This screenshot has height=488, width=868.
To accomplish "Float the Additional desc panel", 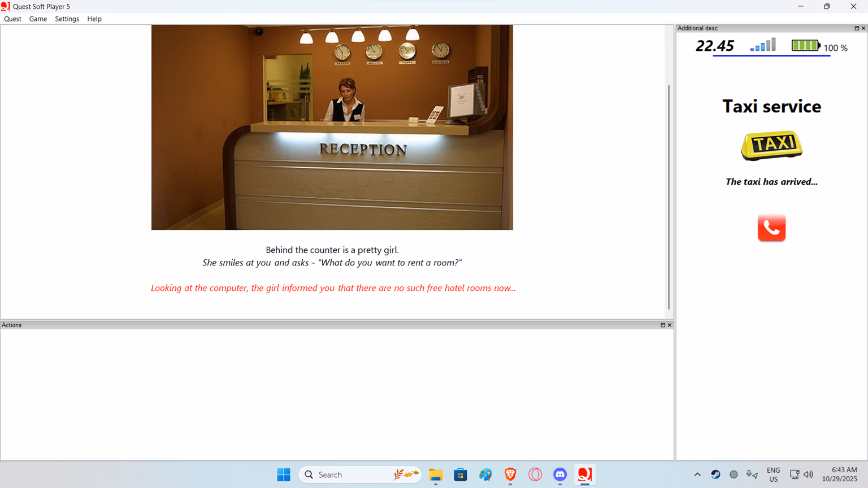I will pos(857,28).
